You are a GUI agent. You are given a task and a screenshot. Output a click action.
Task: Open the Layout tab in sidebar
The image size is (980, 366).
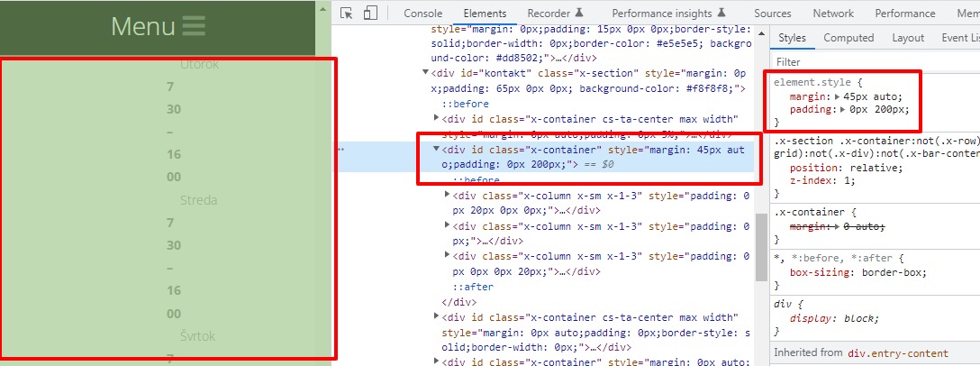tap(908, 38)
